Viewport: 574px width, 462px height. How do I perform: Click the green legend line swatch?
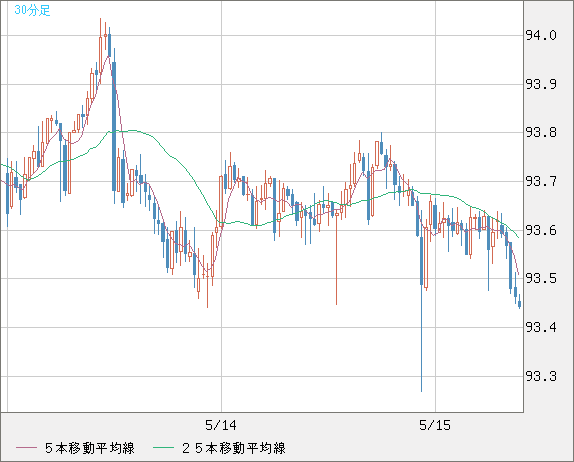click(163, 448)
